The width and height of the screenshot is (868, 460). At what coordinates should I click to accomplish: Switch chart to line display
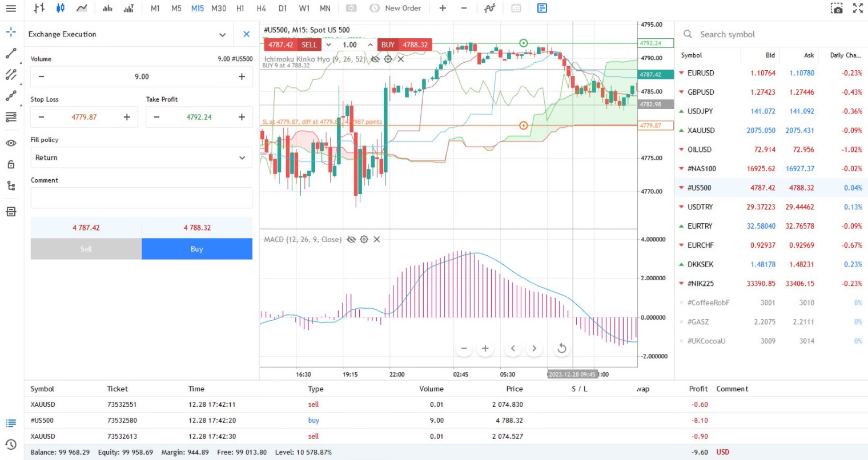(x=82, y=8)
